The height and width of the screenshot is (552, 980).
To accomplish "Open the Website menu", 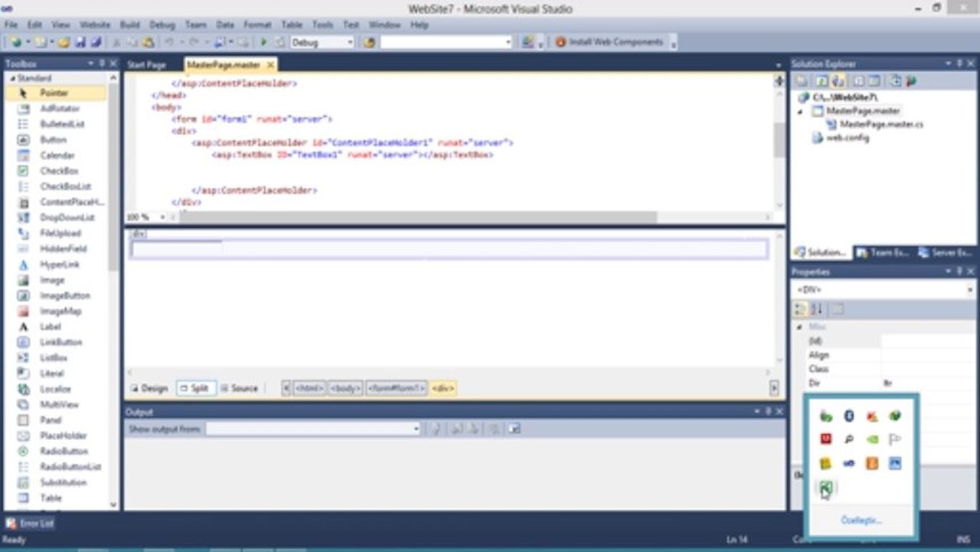I will (95, 25).
